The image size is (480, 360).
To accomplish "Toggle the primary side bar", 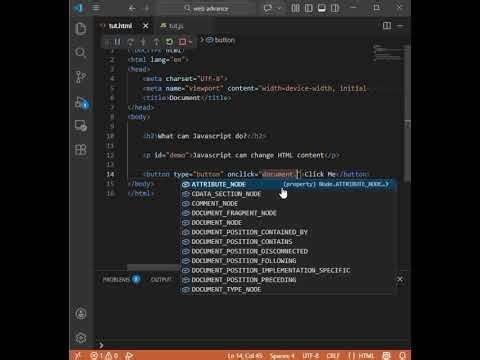I will point(309,8).
